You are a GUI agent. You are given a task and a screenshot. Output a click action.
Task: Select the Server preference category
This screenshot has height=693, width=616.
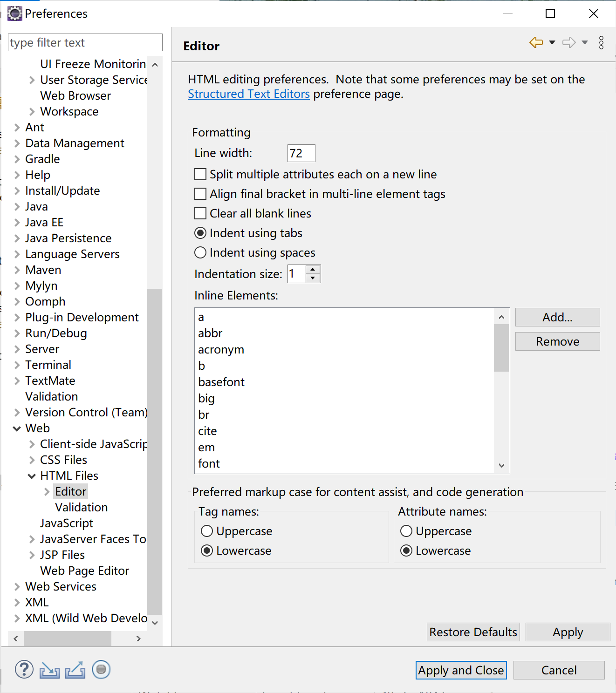[x=42, y=349]
